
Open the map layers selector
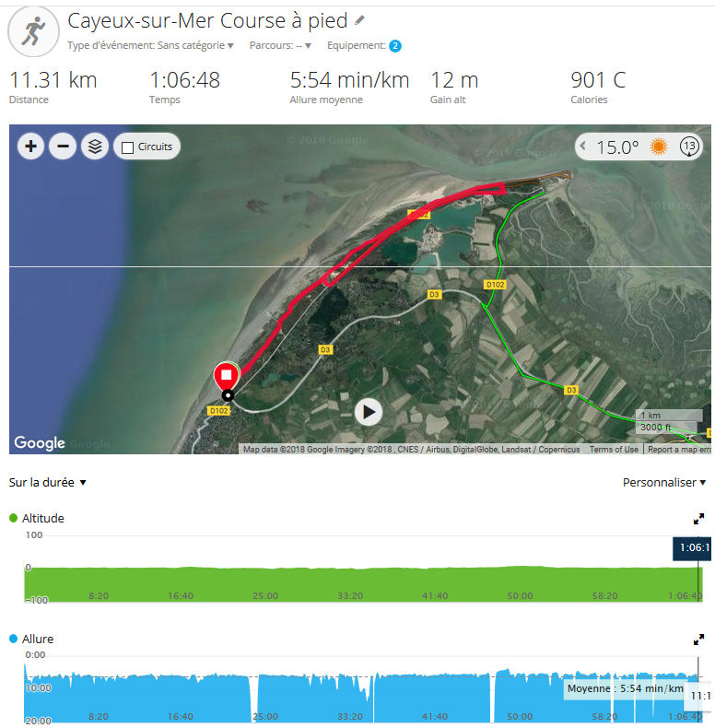coord(95,147)
